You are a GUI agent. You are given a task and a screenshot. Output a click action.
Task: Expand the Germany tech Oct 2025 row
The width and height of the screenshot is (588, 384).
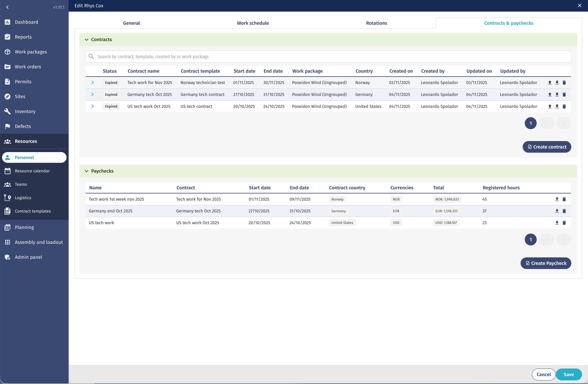[92, 95]
